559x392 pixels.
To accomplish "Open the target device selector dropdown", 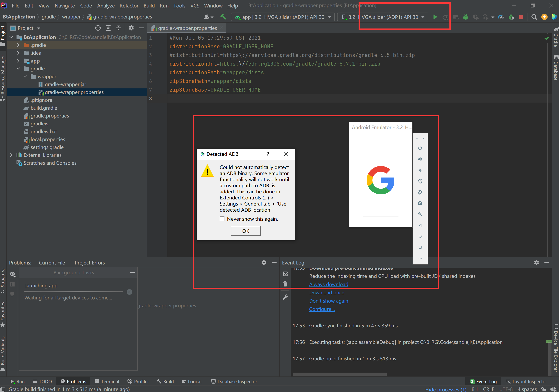I will (383, 17).
